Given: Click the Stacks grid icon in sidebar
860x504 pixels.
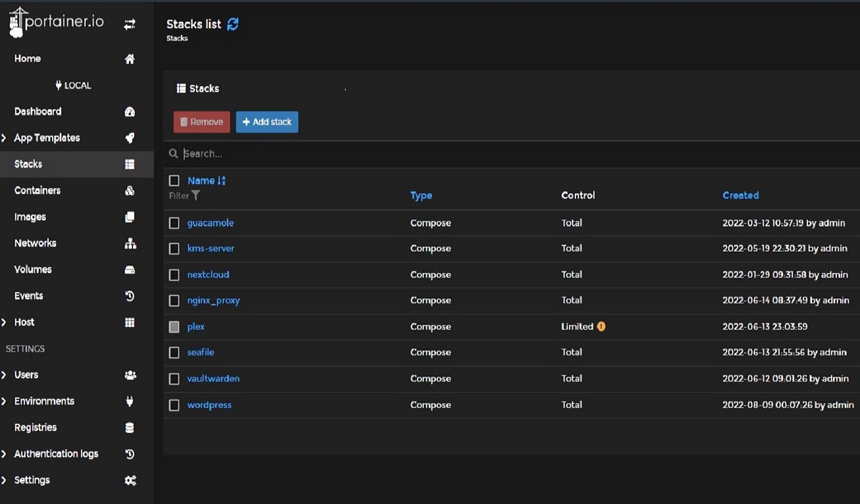Looking at the screenshot, I should (130, 164).
